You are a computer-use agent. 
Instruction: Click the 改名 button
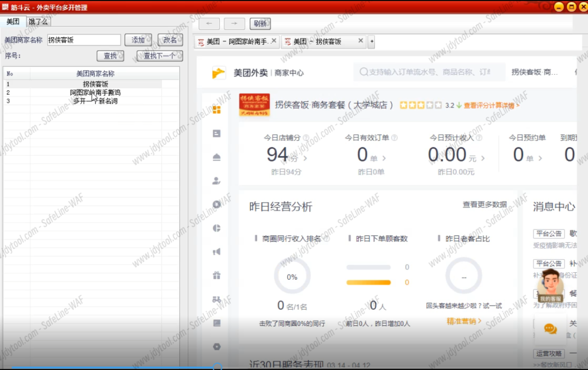tap(170, 40)
